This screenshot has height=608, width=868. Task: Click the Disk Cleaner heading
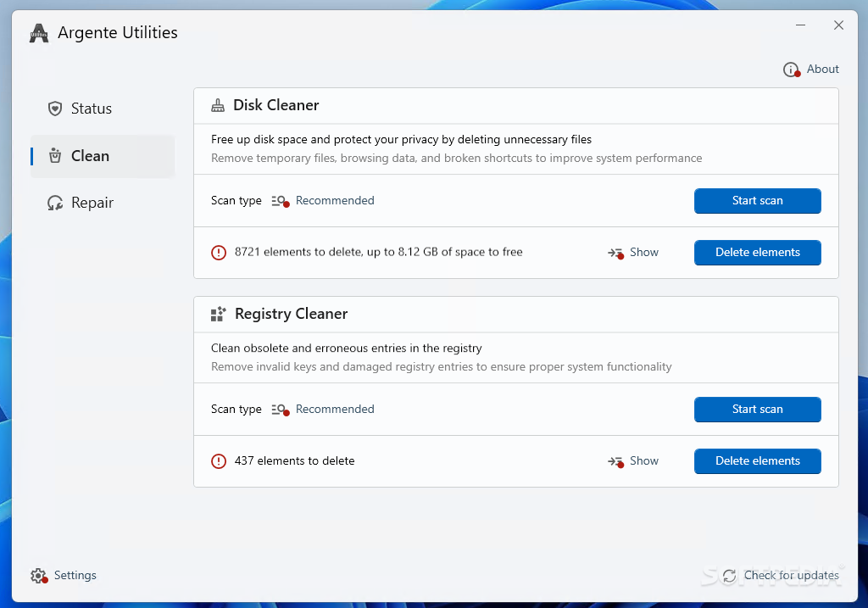coord(275,105)
